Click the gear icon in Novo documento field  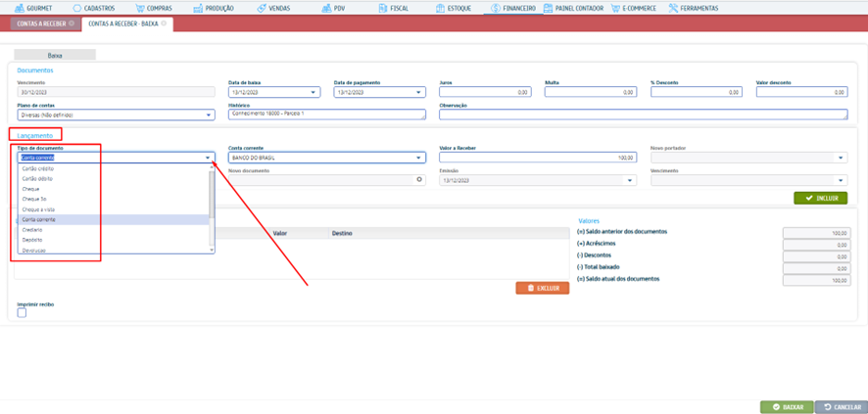click(x=419, y=180)
